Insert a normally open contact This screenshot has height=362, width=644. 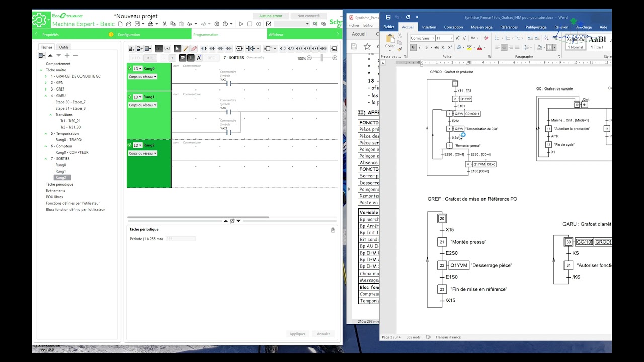point(204,49)
